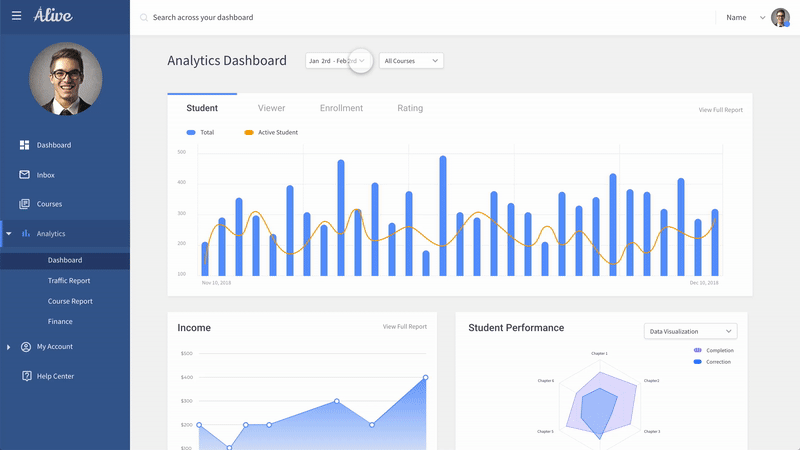This screenshot has height=450, width=800.
Task: Switch to the Rating tab
Action: click(x=410, y=108)
